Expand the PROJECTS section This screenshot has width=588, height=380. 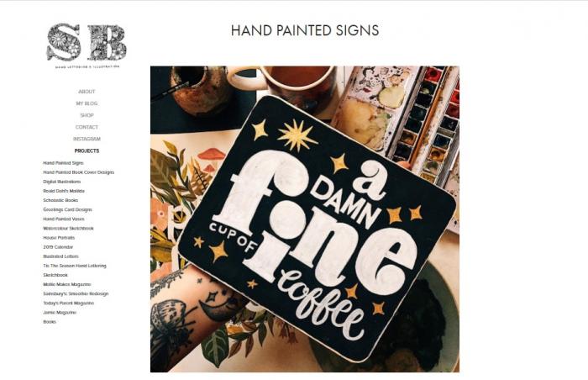87,151
